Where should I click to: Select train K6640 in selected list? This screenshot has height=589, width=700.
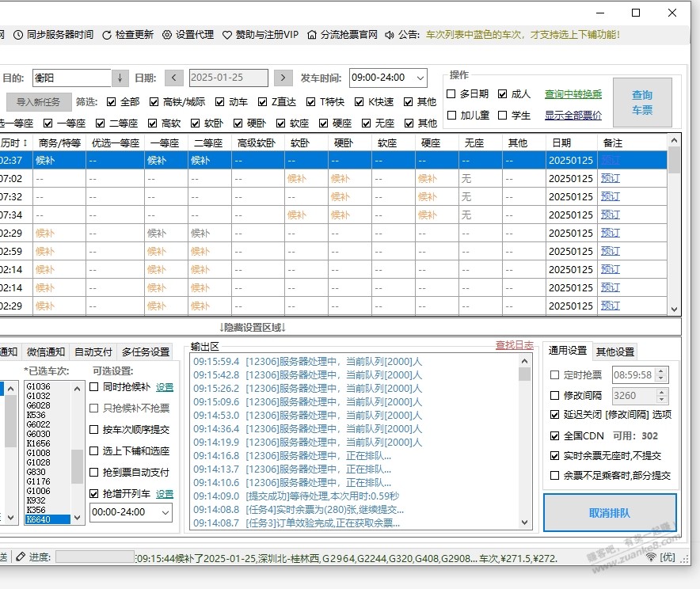[48, 519]
